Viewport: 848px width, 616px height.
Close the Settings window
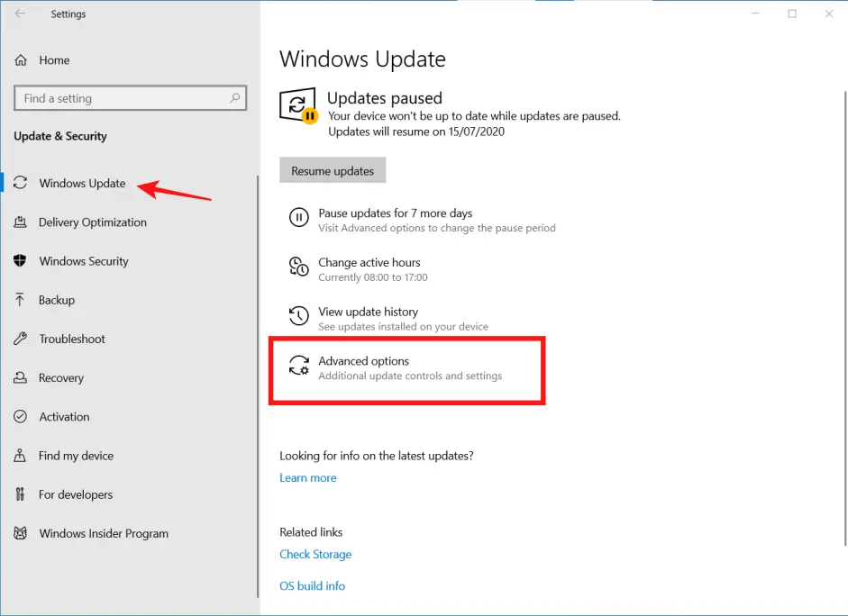tap(829, 14)
